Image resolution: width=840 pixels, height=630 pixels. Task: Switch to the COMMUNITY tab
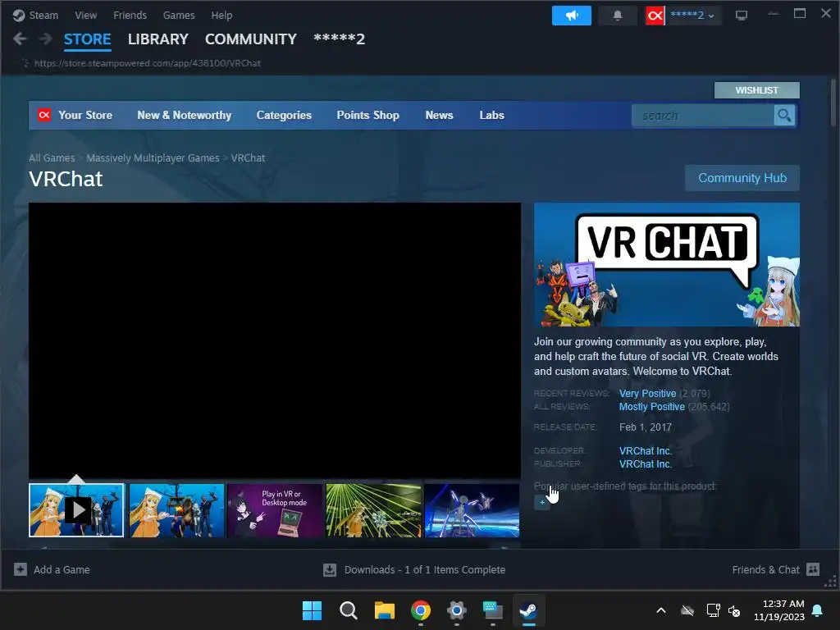[x=251, y=39]
